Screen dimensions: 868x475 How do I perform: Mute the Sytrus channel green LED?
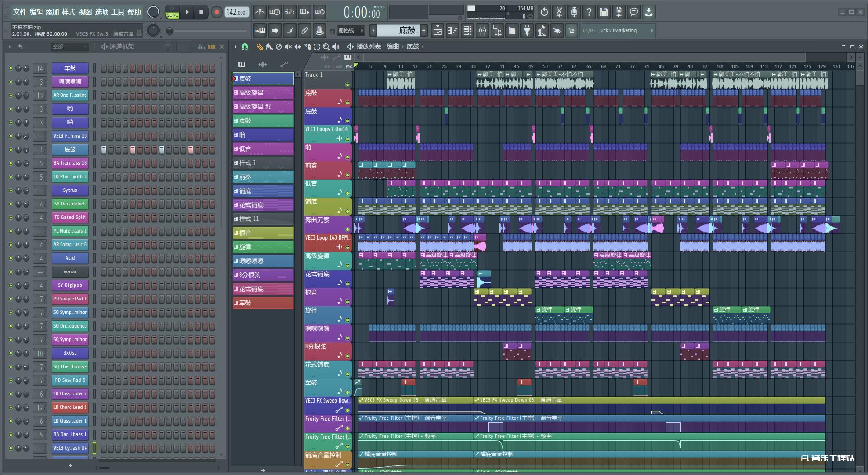[11, 190]
